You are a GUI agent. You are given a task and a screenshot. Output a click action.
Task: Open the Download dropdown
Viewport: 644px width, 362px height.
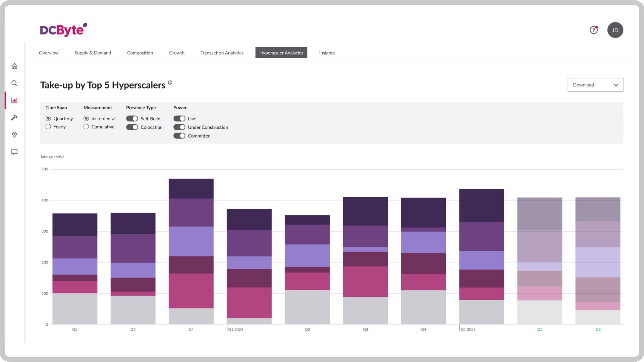pyautogui.click(x=595, y=85)
